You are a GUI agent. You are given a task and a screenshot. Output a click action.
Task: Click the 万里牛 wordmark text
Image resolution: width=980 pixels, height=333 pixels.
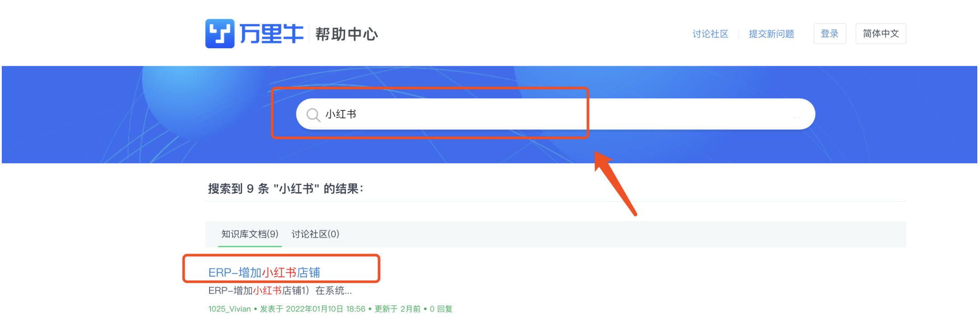271,34
